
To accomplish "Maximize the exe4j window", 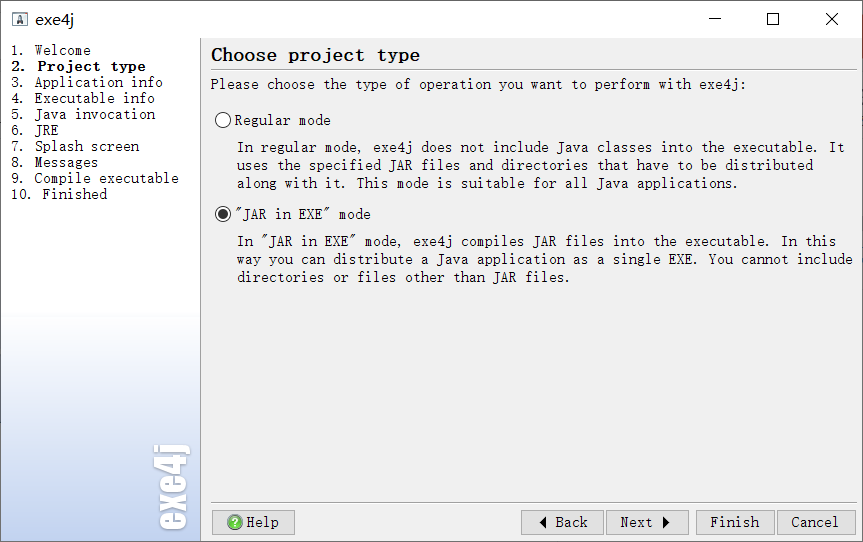I will click(773, 19).
